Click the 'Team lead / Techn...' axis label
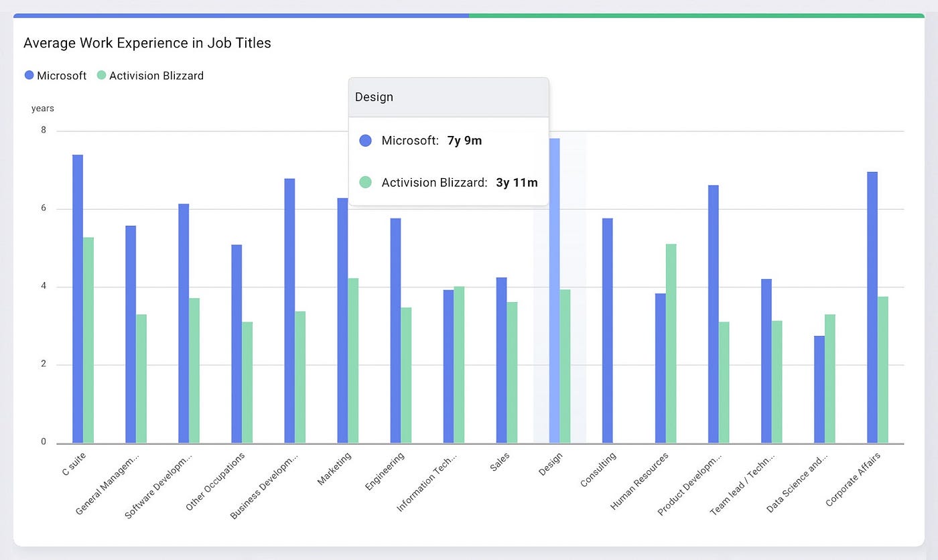 tap(742, 484)
